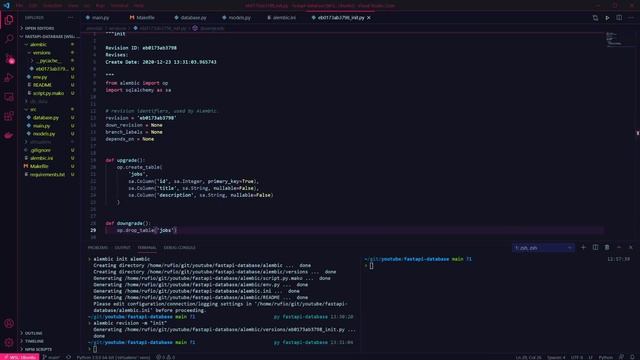Expand __pycache__ folder in explorer
This screenshot has height=360, width=640.
coord(49,61)
